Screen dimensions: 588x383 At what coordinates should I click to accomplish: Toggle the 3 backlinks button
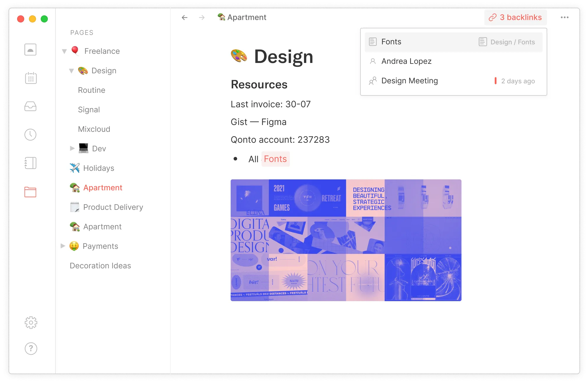point(515,17)
